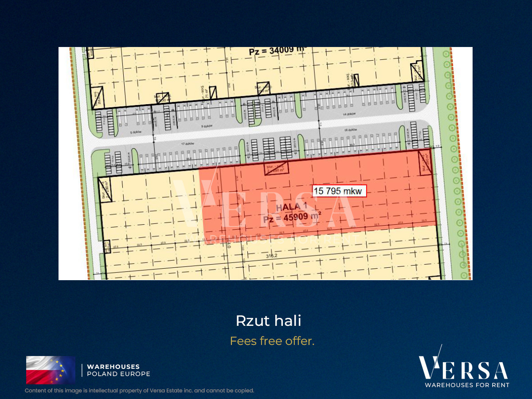Click the 16 doków dock label
Screen dimensions: 532x399
pos(352,130)
